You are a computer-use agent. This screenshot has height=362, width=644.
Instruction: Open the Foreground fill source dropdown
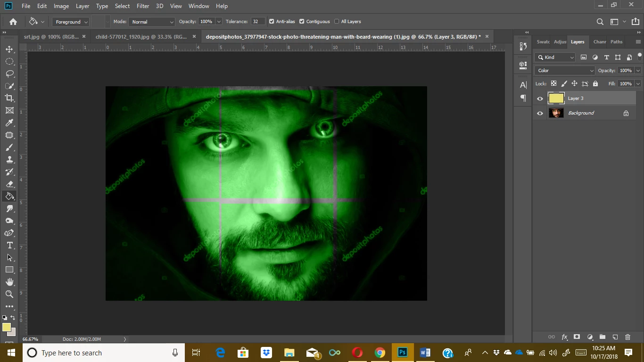click(71, 22)
